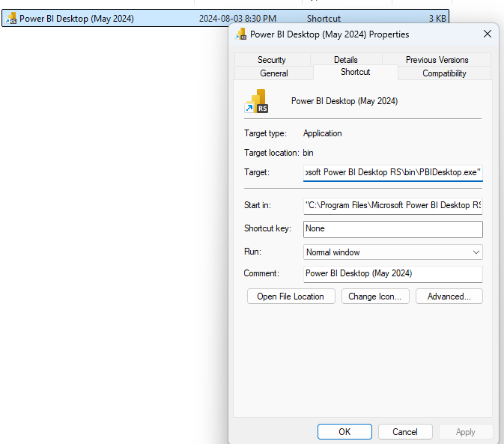Screen dimensions: 504x444
Task: Click the large Power BI RS icon in Shortcut tab
Action: pyautogui.click(x=257, y=101)
